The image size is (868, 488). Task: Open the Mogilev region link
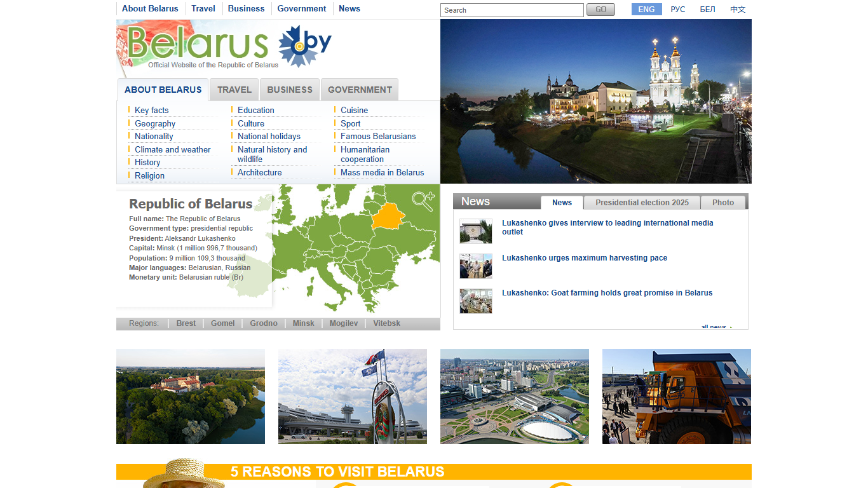pyautogui.click(x=344, y=323)
